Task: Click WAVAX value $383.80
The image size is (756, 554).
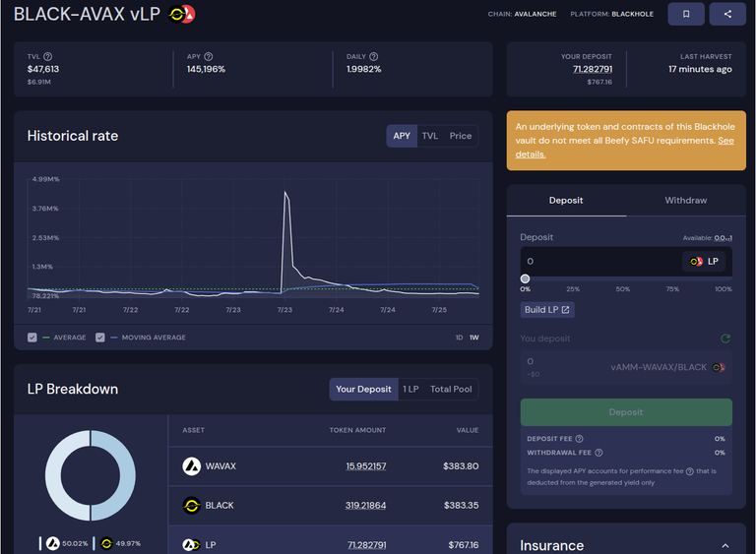Action: (x=461, y=466)
